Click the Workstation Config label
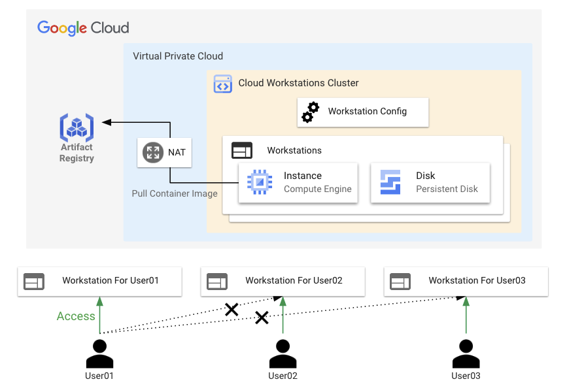This screenshot has height=392, width=567. click(368, 111)
